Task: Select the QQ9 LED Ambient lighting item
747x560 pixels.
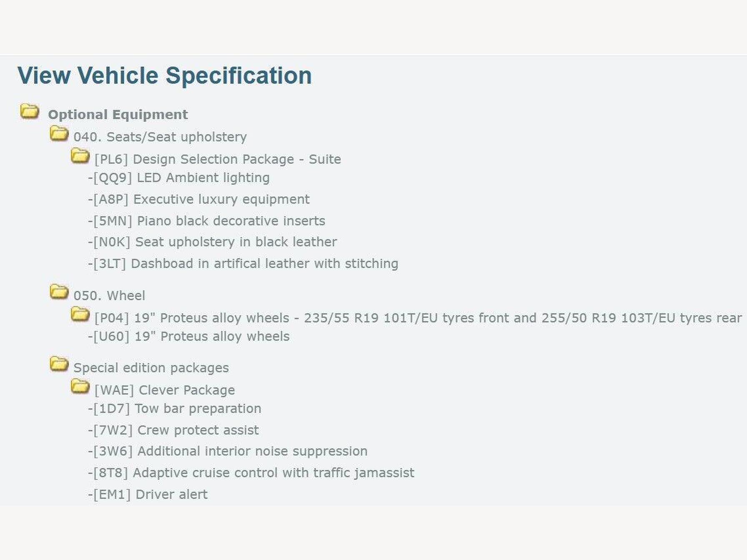Action: [179, 178]
